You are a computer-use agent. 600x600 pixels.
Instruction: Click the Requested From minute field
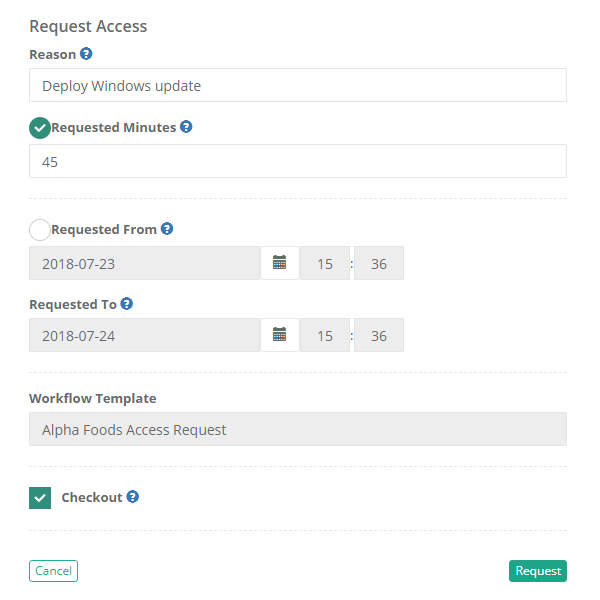click(379, 264)
